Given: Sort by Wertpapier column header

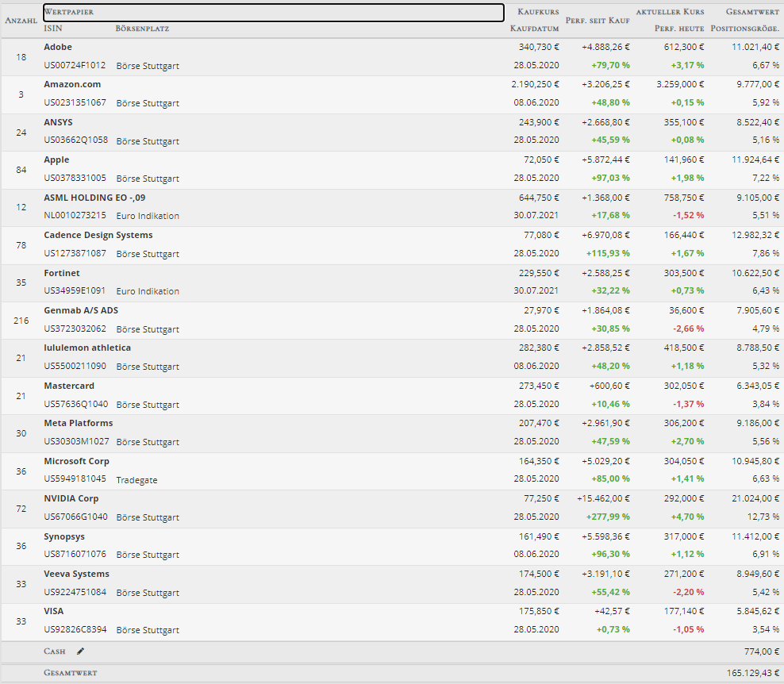Looking at the screenshot, I should pyautogui.click(x=273, y=13).
